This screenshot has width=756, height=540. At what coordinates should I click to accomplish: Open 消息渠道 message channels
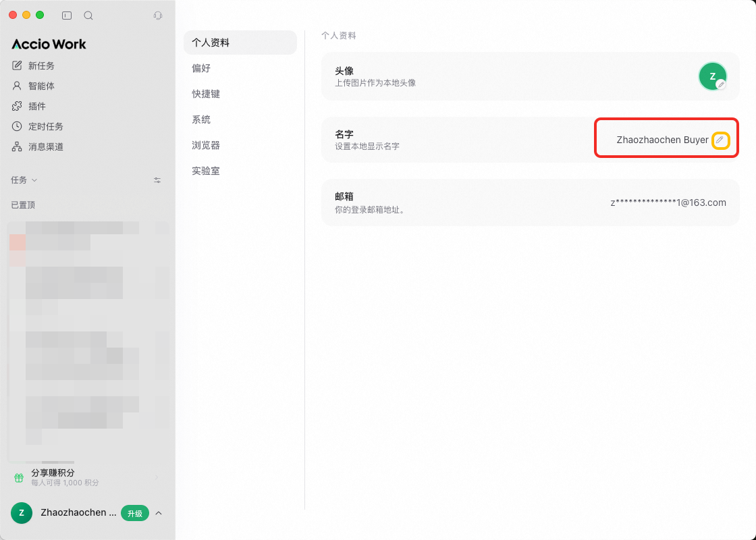[x=38, y=146]
